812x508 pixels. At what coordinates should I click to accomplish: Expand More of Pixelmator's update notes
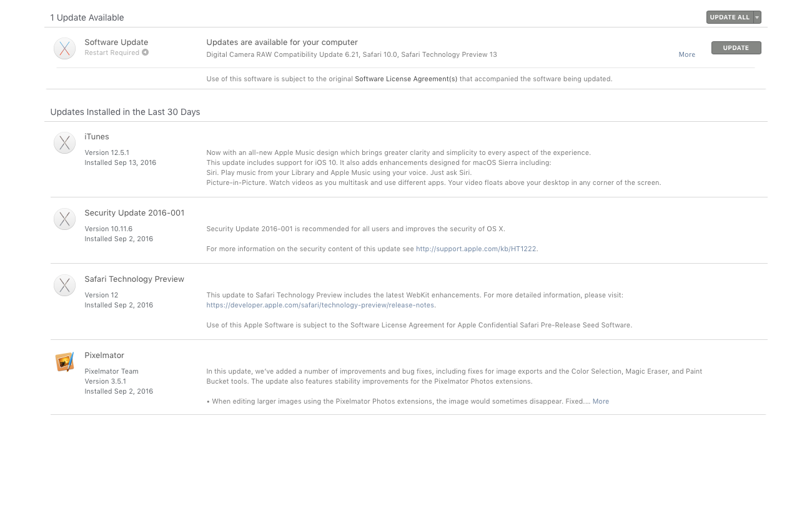[600, 401]
